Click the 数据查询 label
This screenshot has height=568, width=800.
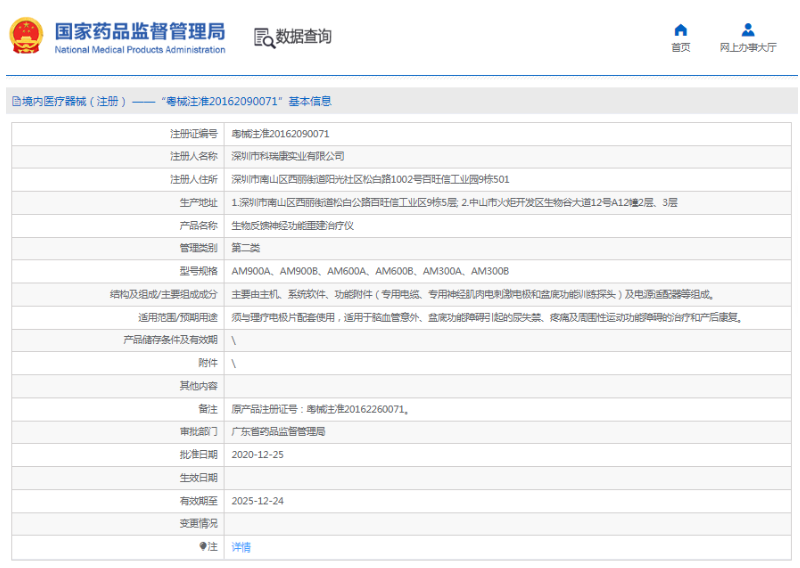click(304, 37)
